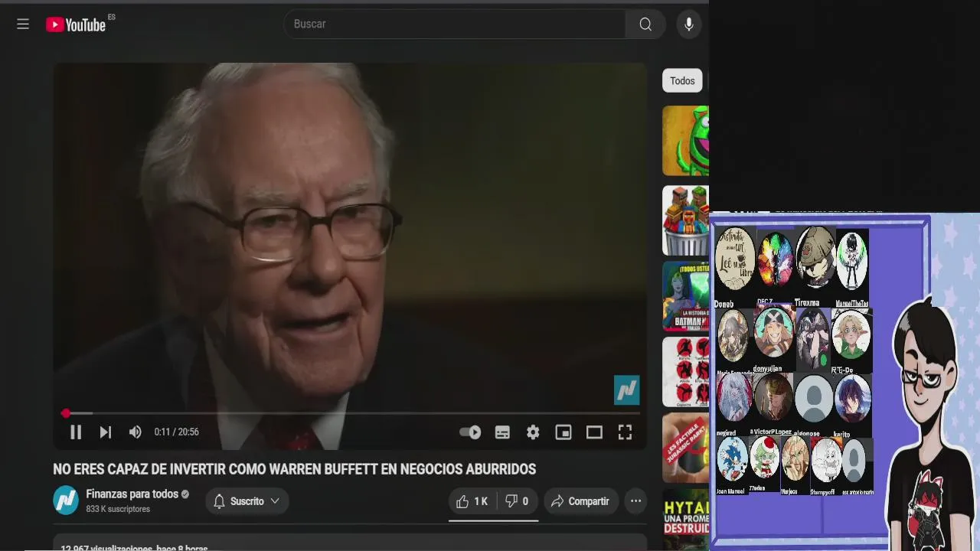Dislike the video with thumbs down
Screen dimensions: 980x551
click(x=517, y=501)
